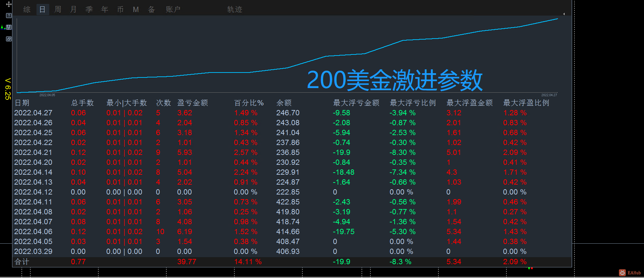Select the 2022.04.22 date cell
Viewport: 644px width, 278px height.
click(33, 143)
